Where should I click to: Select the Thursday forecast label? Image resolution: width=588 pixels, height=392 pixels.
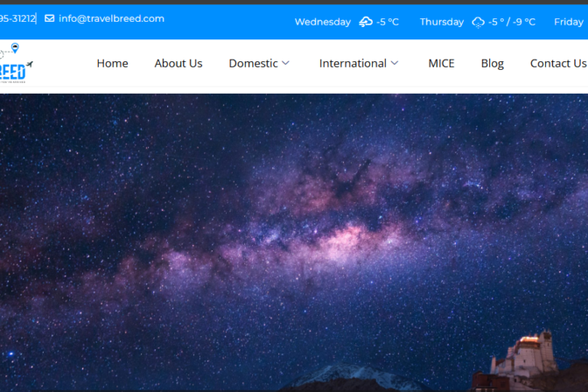(442, 22)
